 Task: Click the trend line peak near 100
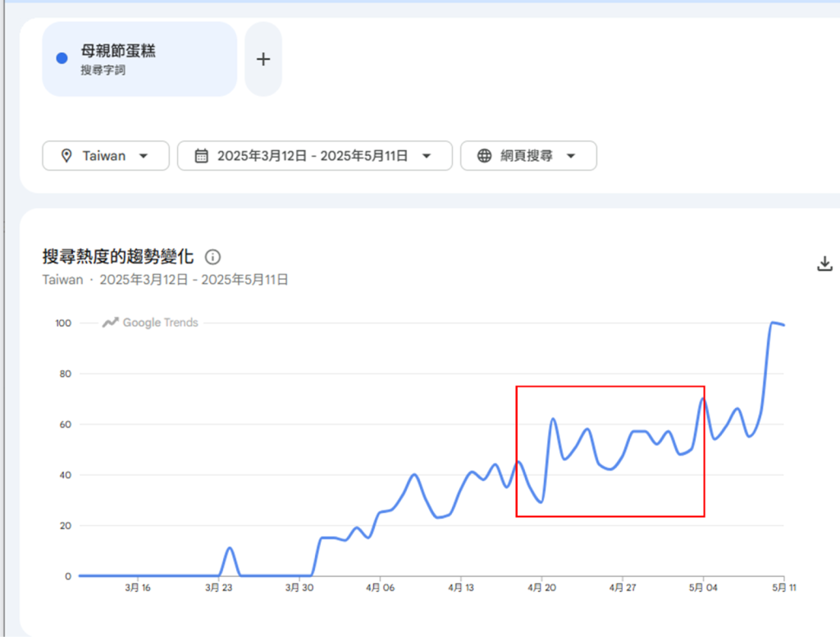(773, 323)
